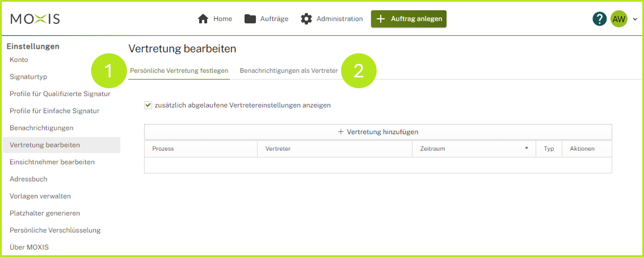Uncheck zusätzlich abgelaufene Vertretereinstellungen anzeigen

[x=148, y=105]
